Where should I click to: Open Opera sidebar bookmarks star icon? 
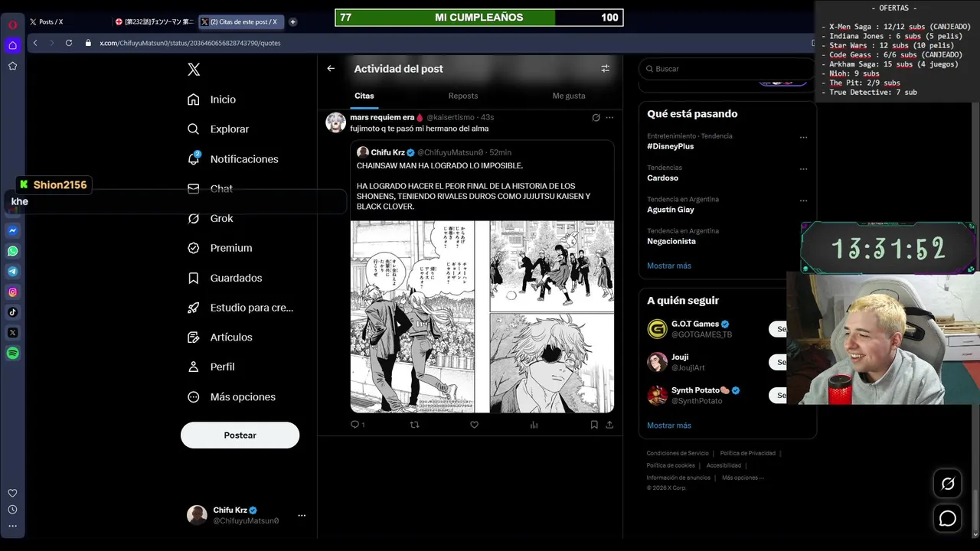pos(12,67)
